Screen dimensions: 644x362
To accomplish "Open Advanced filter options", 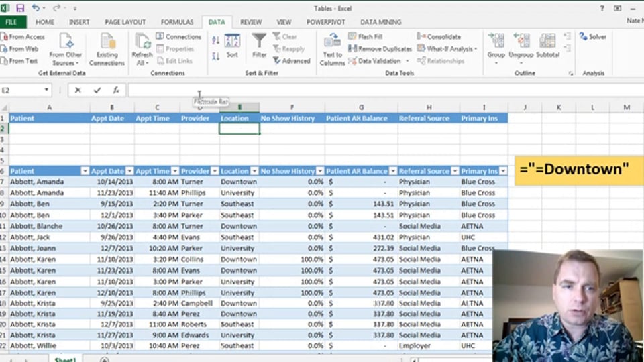I will tap(292, 61).
